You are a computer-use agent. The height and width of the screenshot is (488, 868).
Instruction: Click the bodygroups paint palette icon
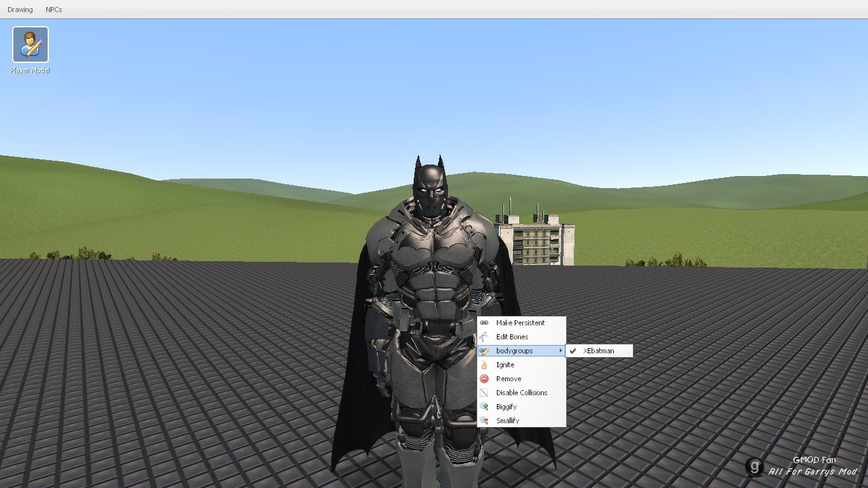tap(484, 351)
